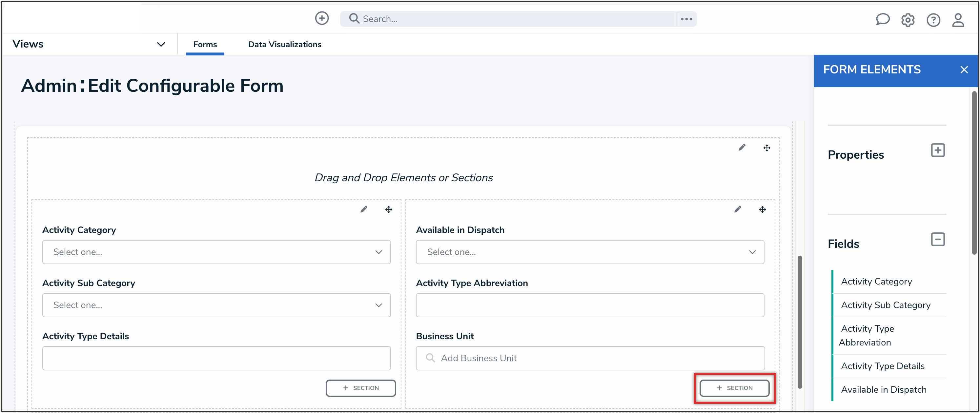The height and width of the screenshot is (413, 980).
Task: Click pencil edit icon of top section
Action: (x=742, y=147)
